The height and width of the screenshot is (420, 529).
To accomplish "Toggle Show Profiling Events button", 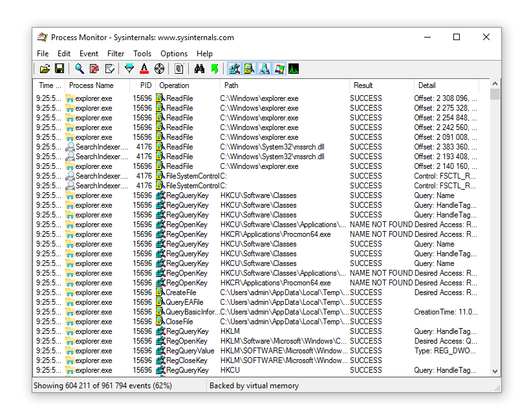I will [x=294, y=69].
